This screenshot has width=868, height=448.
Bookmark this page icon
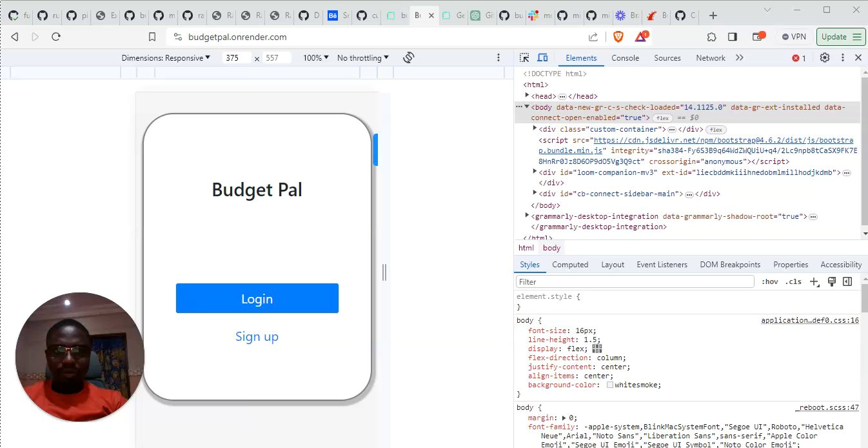coord(152,37)
